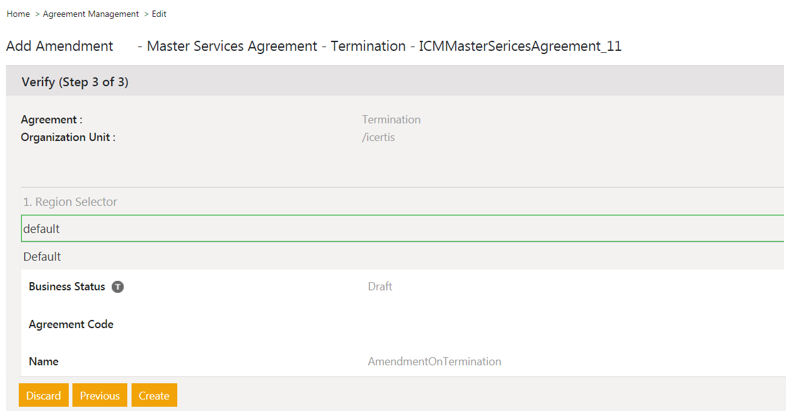This screenshot has height=415, width=786.
Task: Click the /icertis organization unit value
Action: click(x=378, y=137)
